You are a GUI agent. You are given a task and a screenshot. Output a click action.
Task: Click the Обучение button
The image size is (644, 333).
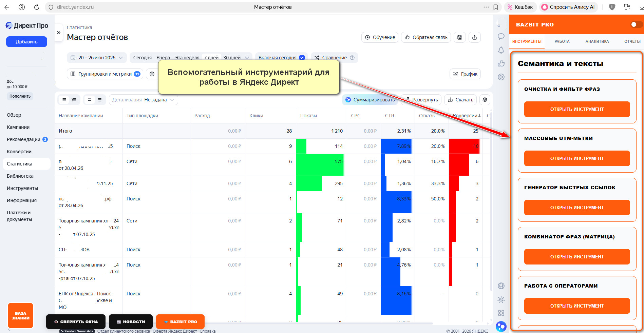coord(380,37)
